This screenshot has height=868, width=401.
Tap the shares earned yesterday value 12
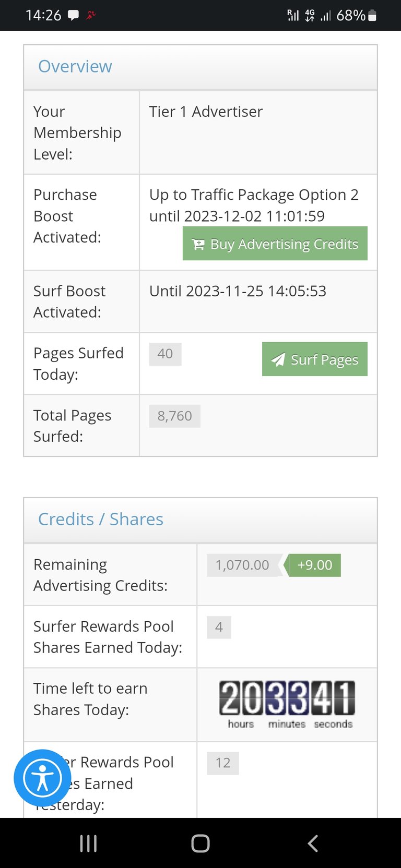click(223, 763)
